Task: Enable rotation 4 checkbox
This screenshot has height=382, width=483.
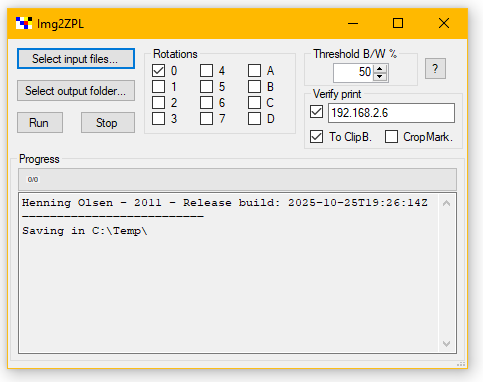Action: click(x=207, y=71)
